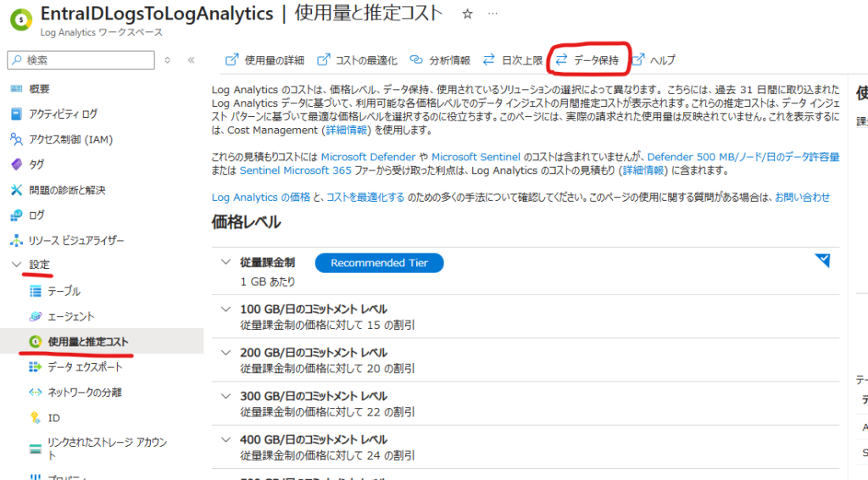The image size is (868, 480).
Task: Expand 300 GB/日のコミットメント レベル row
Action: coord(225,396)
